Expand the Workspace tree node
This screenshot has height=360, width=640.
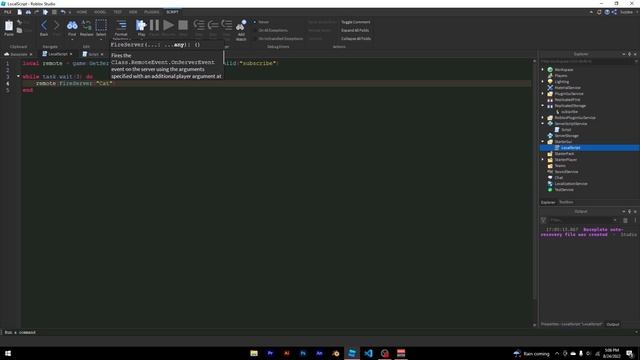coord(543,69)
